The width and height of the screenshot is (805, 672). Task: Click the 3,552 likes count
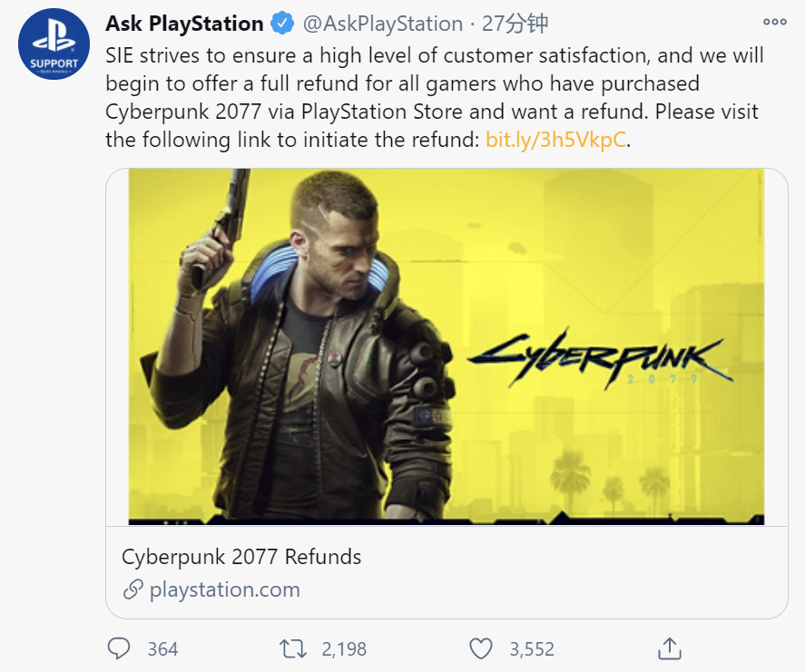[x=532, y=649]
